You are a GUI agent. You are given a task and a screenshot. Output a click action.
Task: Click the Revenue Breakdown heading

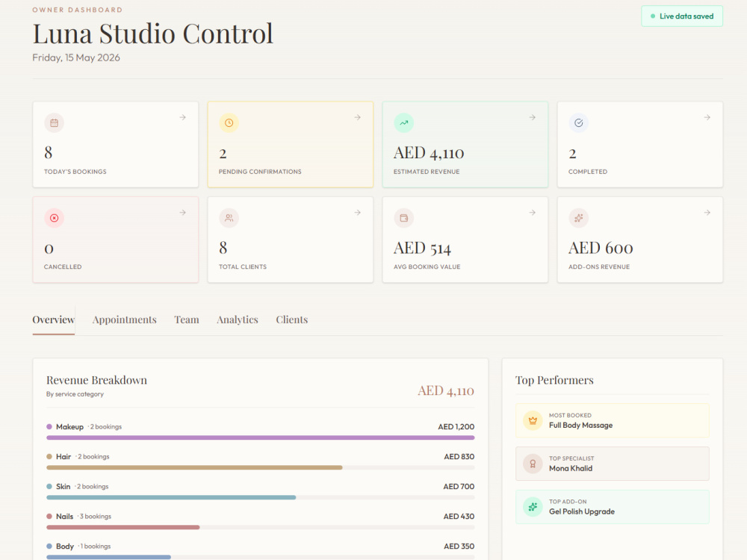tap(96, 380)
